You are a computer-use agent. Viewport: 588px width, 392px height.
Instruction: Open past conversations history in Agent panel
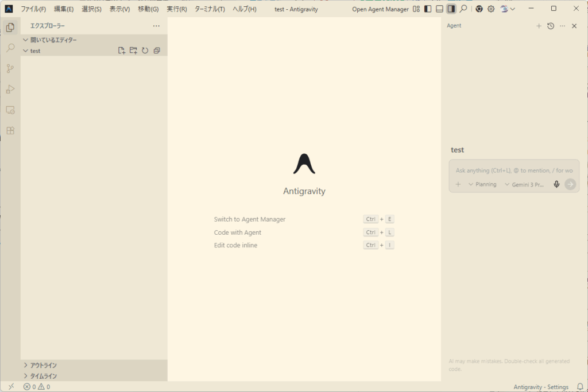click(551, 26)
